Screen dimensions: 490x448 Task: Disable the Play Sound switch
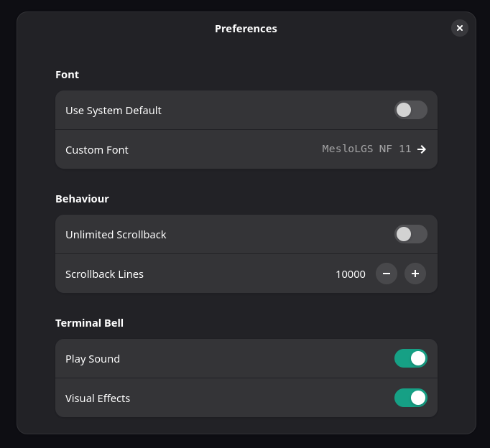pyautogui.click(x=410, y=358)
